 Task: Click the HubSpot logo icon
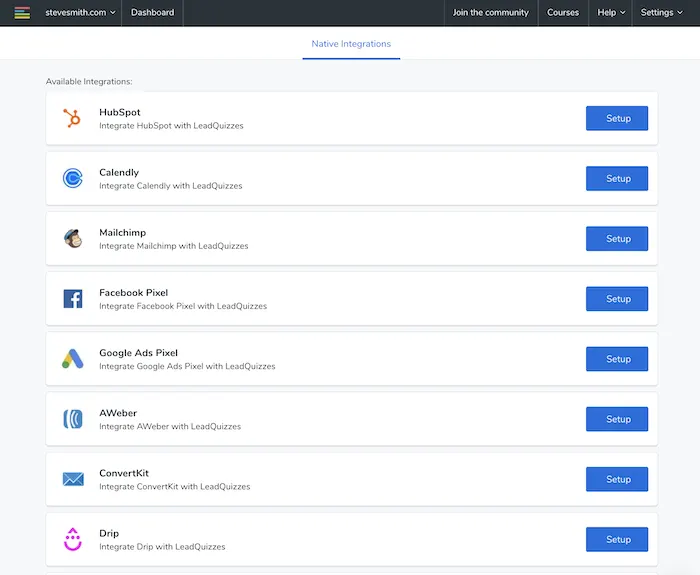pos(72,118)
